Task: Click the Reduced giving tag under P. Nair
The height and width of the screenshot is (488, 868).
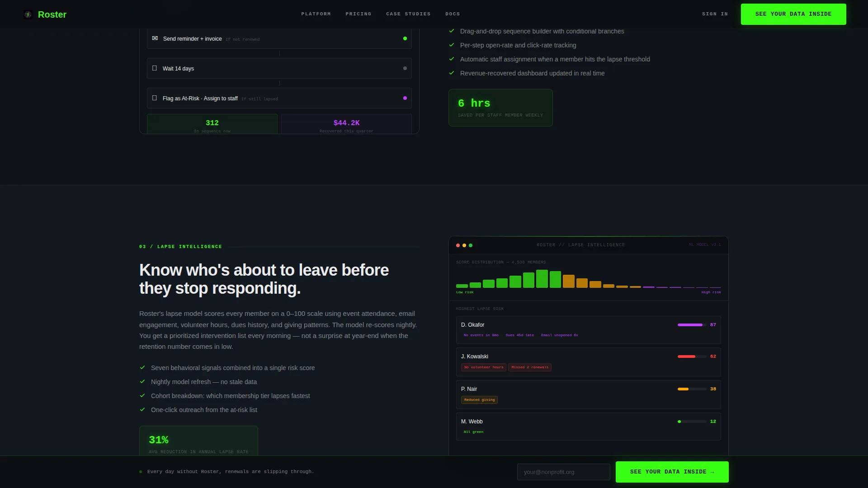Action: pyautogui.click(x=479, y=400)
